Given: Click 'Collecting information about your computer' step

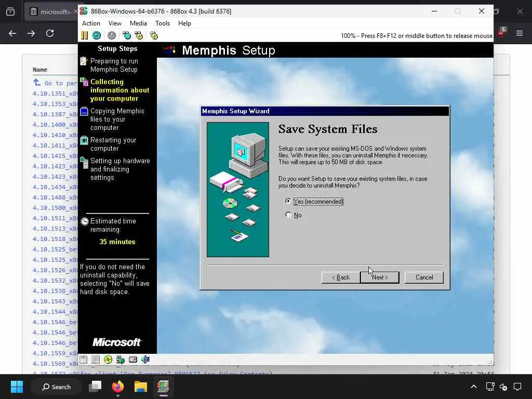Looking at the screenshot, I should click(x=119, y=90).
